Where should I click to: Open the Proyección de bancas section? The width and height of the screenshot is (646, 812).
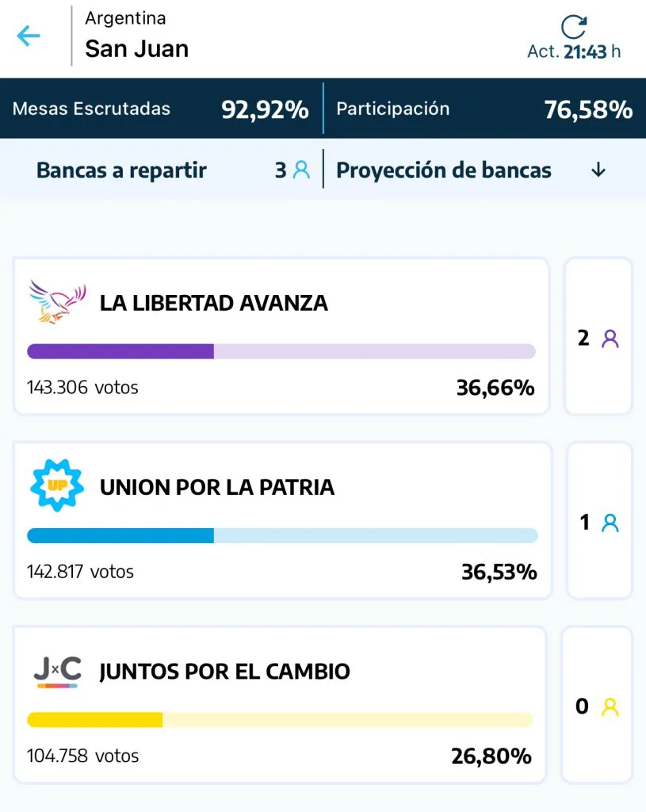point(444,170)
